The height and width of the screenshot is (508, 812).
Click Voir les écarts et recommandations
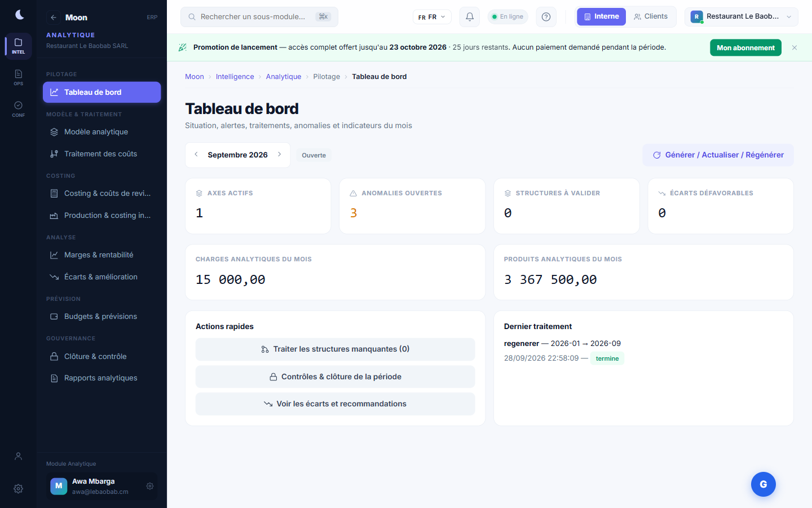[336, 404]
